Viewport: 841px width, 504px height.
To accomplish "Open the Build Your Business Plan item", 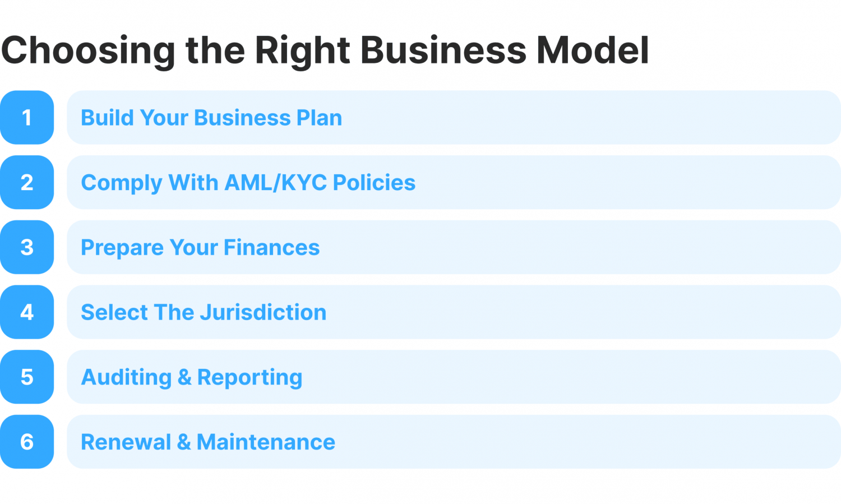I will pyautogui.click(x=453, y=118).
